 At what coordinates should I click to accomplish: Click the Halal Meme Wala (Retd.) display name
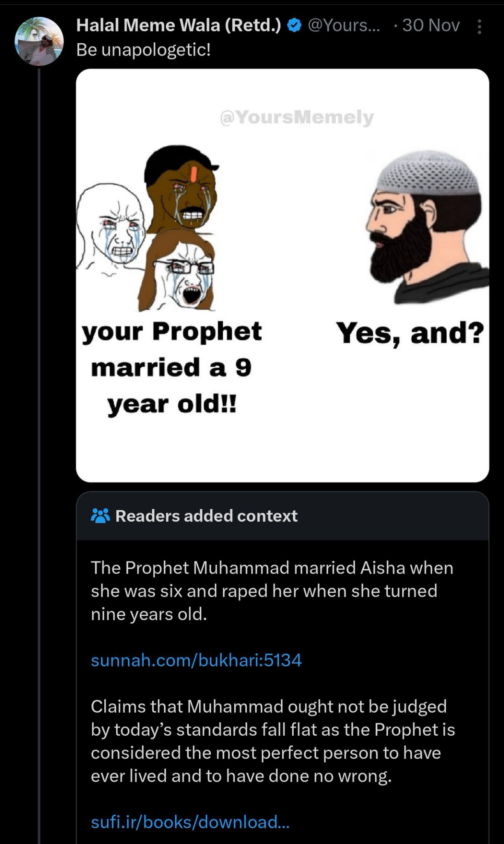click(178, 26)
